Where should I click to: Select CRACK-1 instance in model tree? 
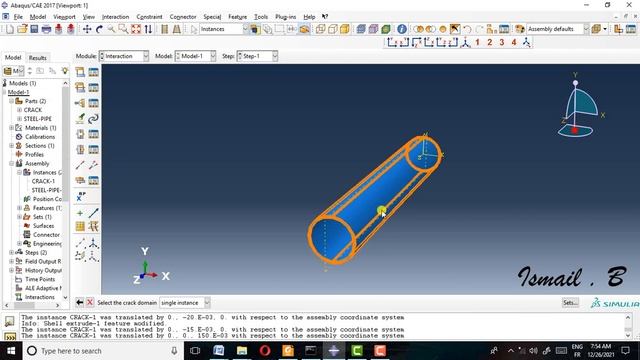43,181
